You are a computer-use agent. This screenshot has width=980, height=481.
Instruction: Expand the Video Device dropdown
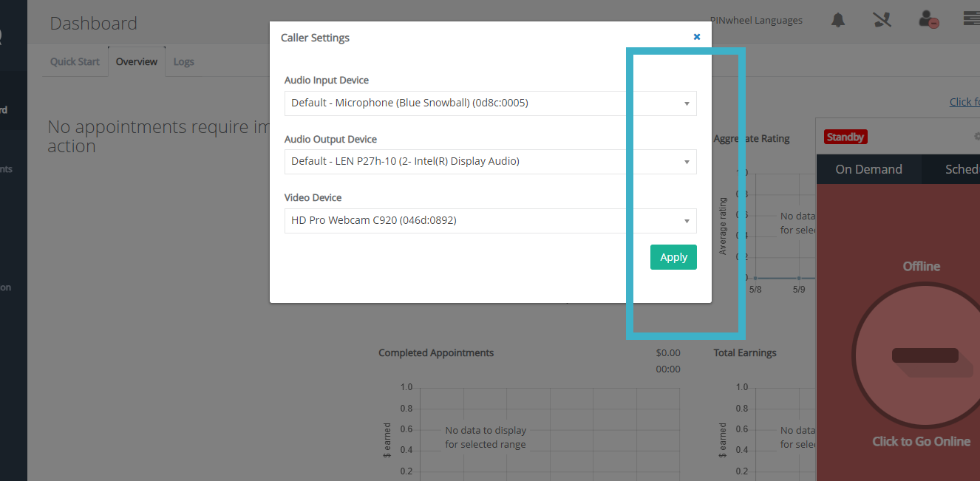tap(490, 220)
